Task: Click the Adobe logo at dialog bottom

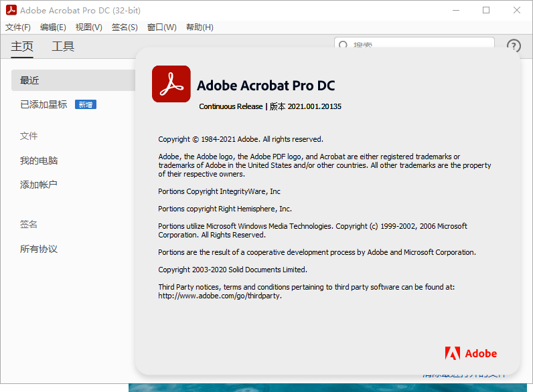Action: coord(471,353)
